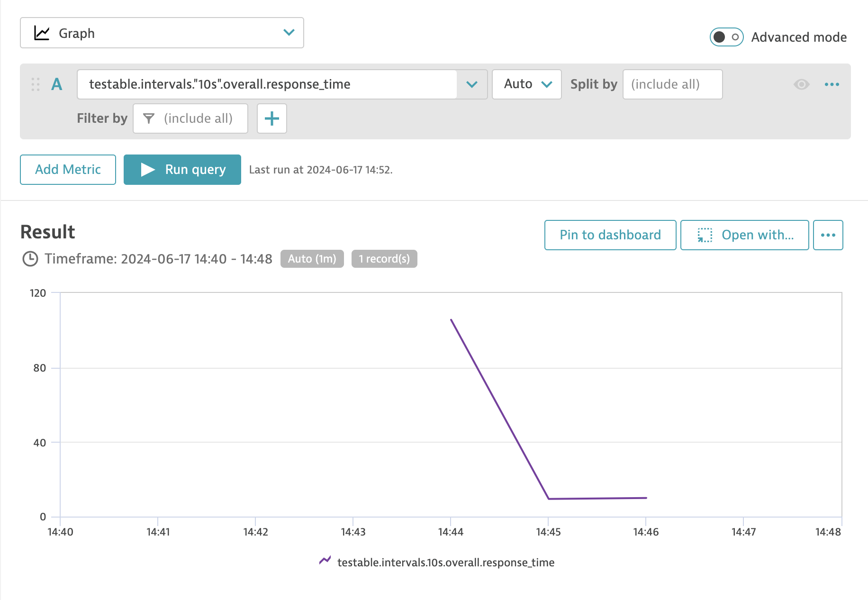Open the Graph visualization type dropdown
Viewport: 868px width, 600px height.
point(162,33)
